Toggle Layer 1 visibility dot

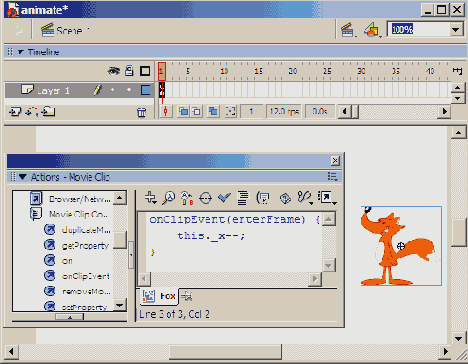click(x=113, y=90)
